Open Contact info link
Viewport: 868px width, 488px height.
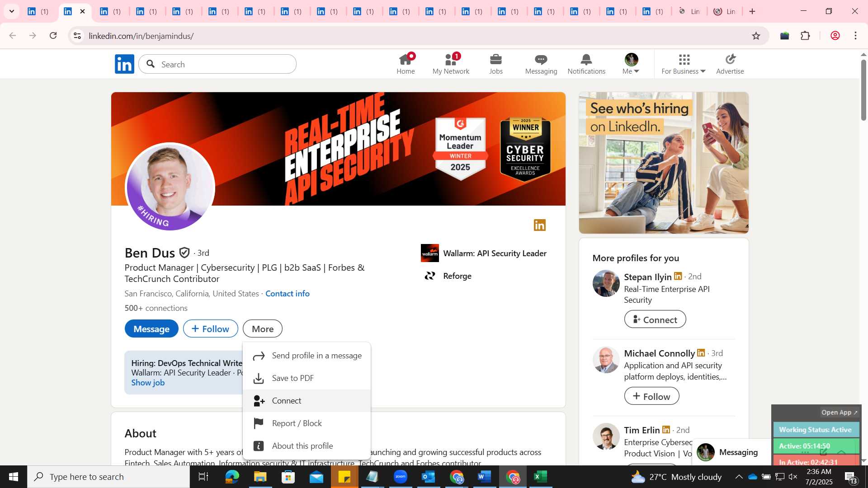point(288,293)
